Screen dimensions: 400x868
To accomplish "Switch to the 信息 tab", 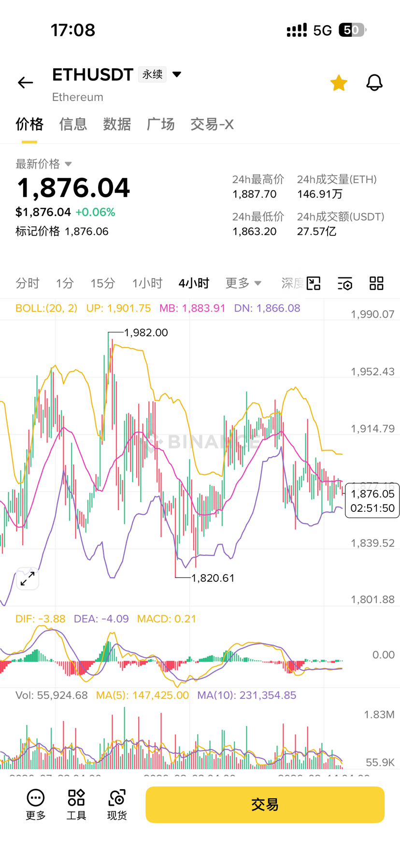I will (73, 124).
